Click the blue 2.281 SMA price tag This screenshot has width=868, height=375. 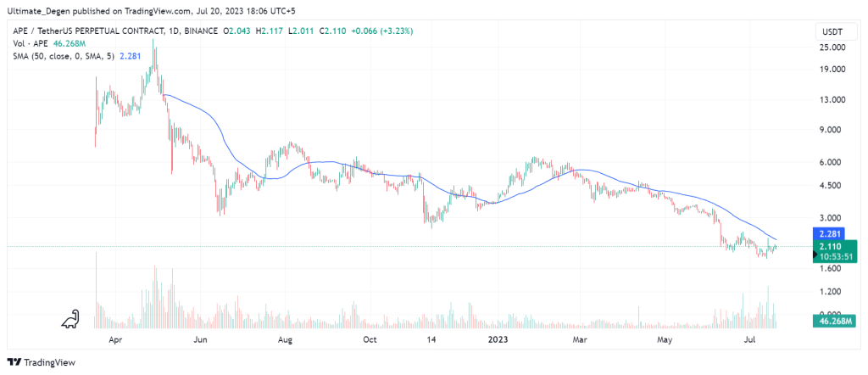(827, 232)
